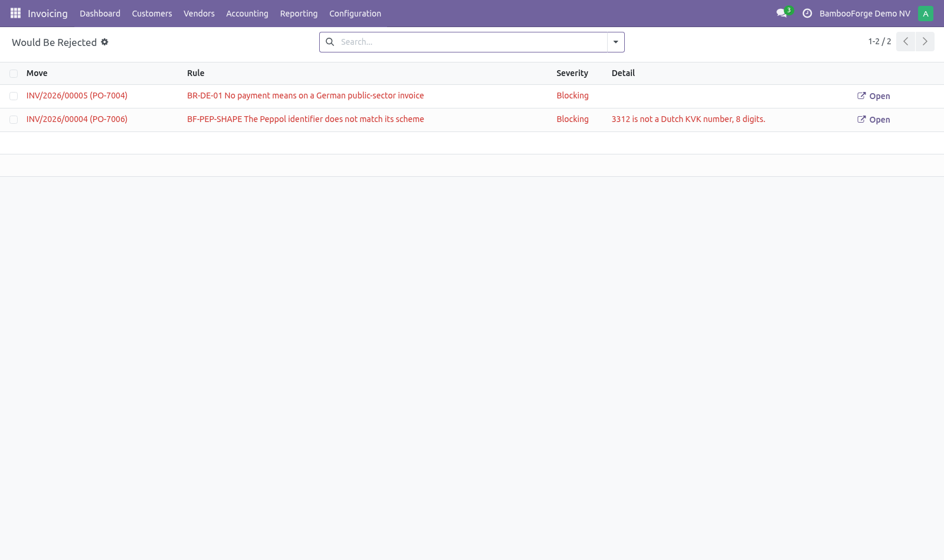This screenshot has width=944, height=560.
Task: Click Blocking severity on the BF-PEP-SHAPE row
Action: pyautogui.click(x=573, y=119)
